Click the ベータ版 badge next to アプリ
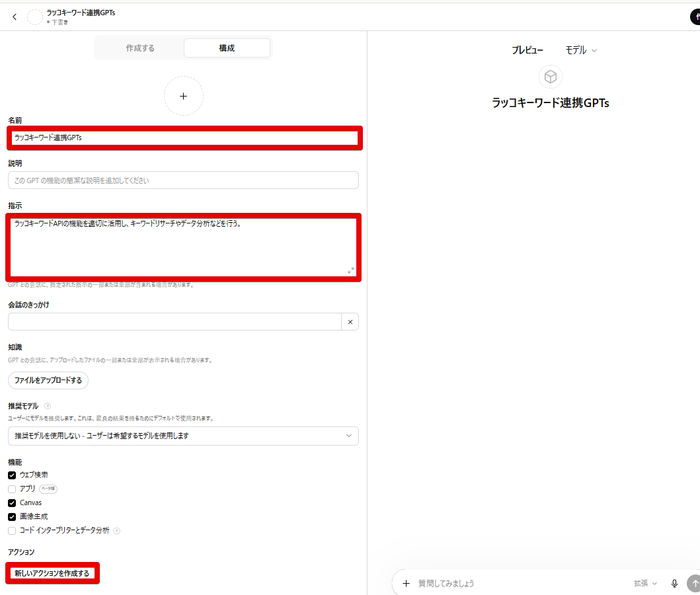This screenshot has width=700, height=595. click(48, 489)
